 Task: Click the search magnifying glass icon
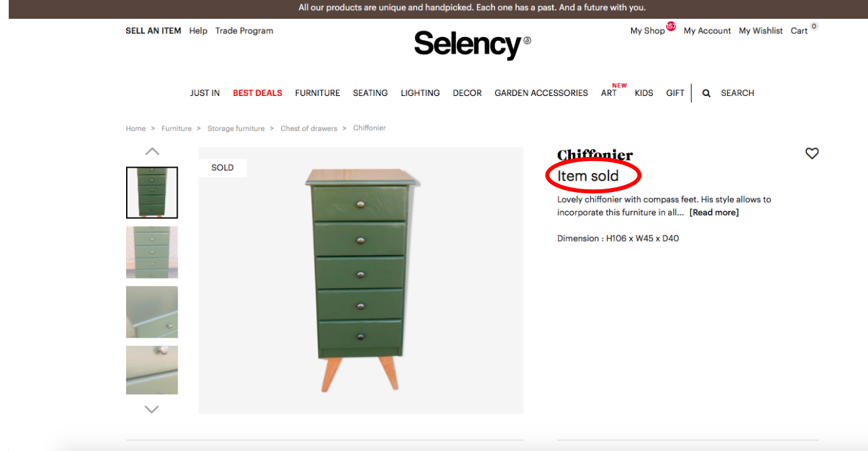[706, 93]
